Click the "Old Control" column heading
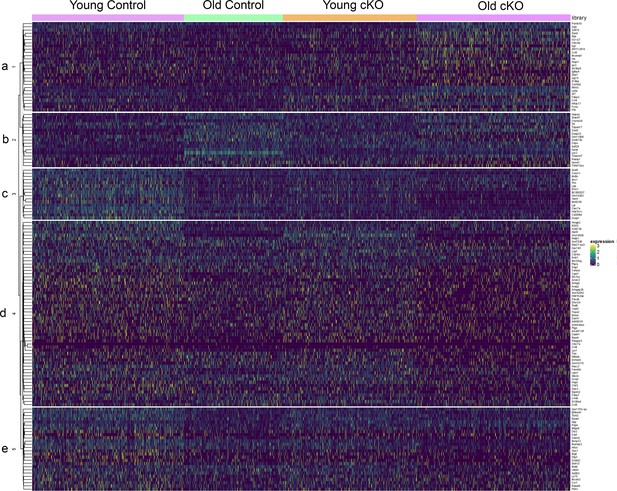 click(233, 6)
